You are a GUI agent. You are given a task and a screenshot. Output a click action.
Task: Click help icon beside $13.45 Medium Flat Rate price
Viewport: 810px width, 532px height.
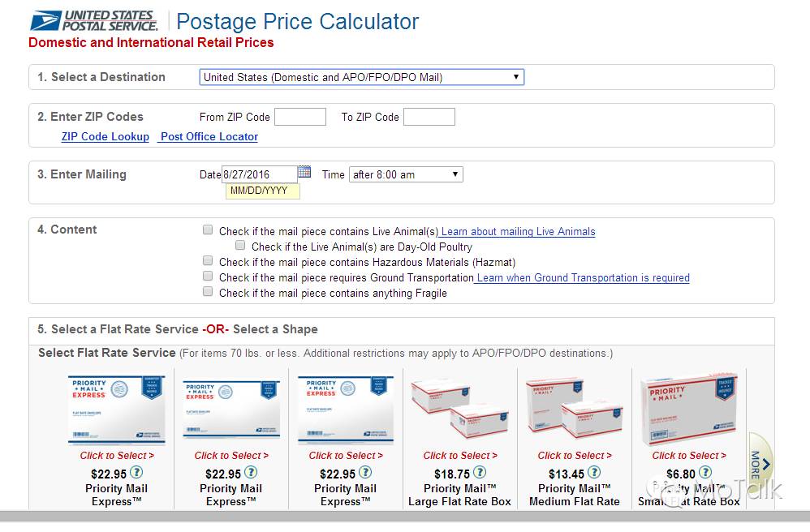pyautogui.click(x=594, y=473)
